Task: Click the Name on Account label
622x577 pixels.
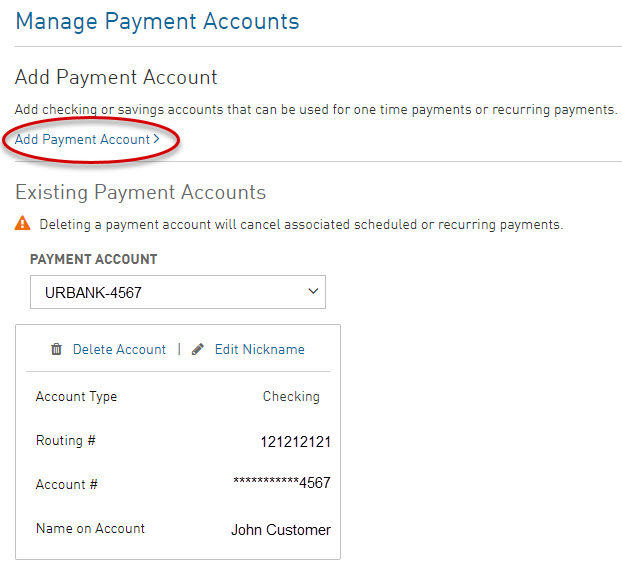Action: point(90,529)
